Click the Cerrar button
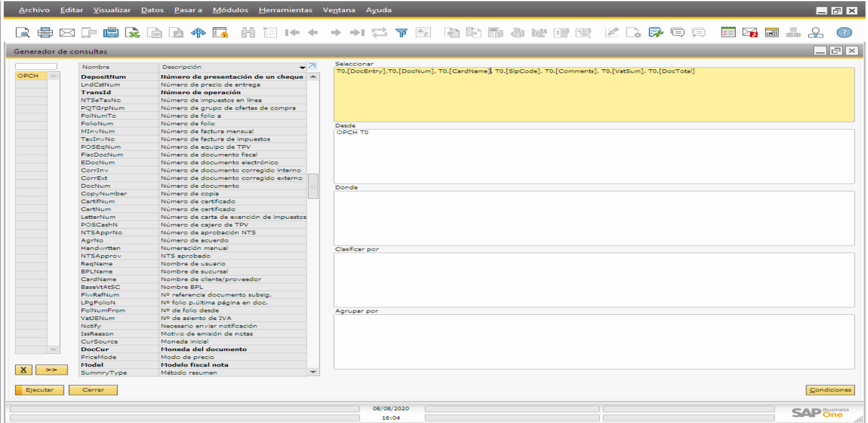Image resolution: width=868 pixels, height=423 pixels. pos(93,390)
